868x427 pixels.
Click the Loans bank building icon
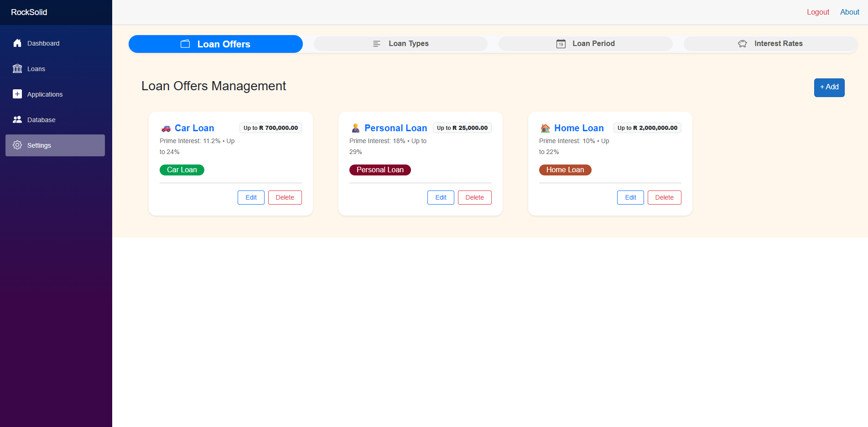point(17,69)
